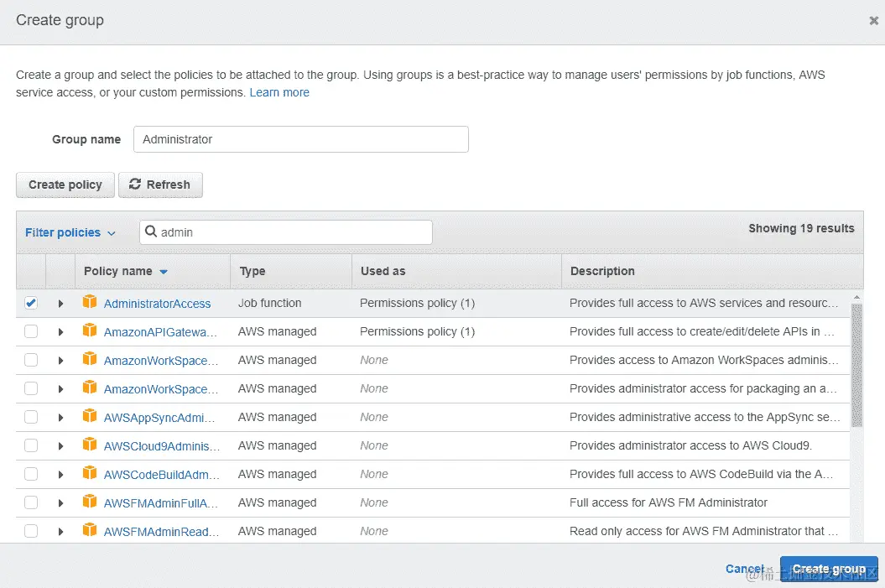Screen dimensions: 885x588
Task: Expand the AWSCodeBuildAdmin policy row arrow
Action: tap(60, 475)
